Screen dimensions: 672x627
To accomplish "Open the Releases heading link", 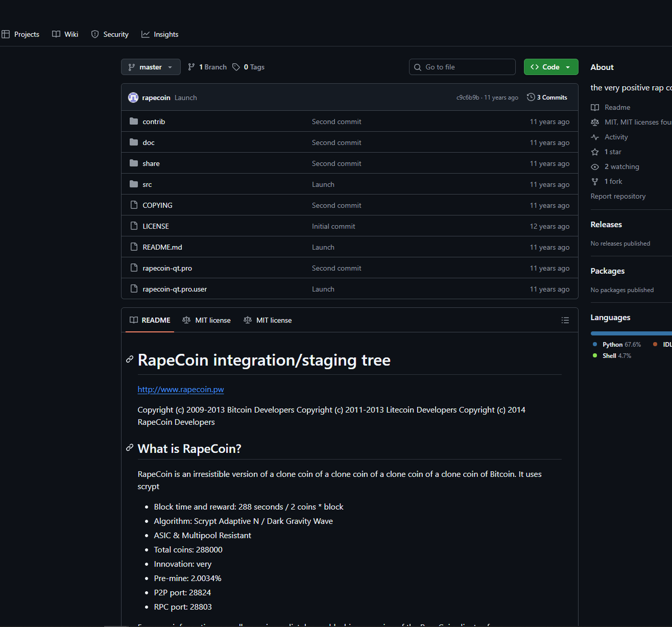I will (x=606, y=224).
